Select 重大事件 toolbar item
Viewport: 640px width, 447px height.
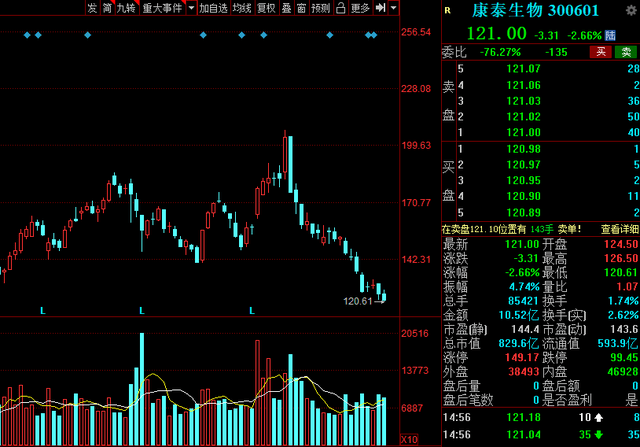click(x=162, y=8)
